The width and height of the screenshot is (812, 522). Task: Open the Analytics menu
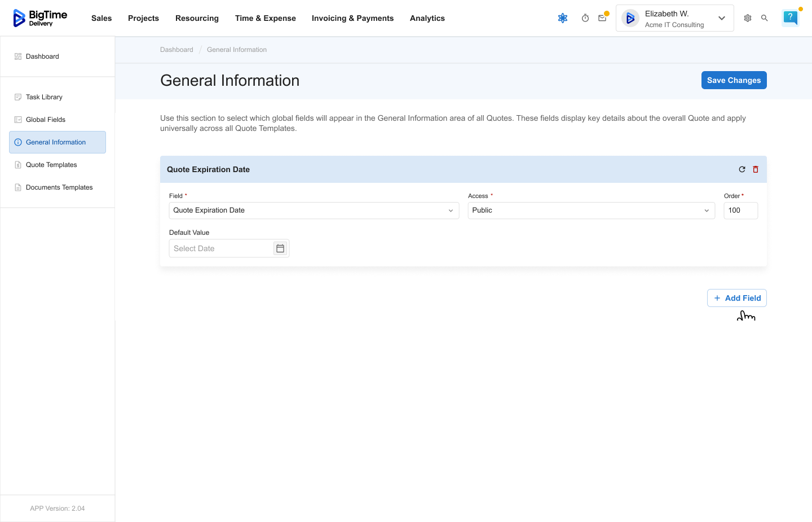coord(427,18)
